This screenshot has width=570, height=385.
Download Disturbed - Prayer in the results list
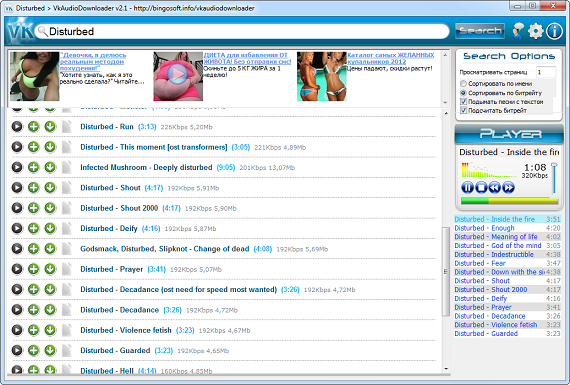point(50,269)
